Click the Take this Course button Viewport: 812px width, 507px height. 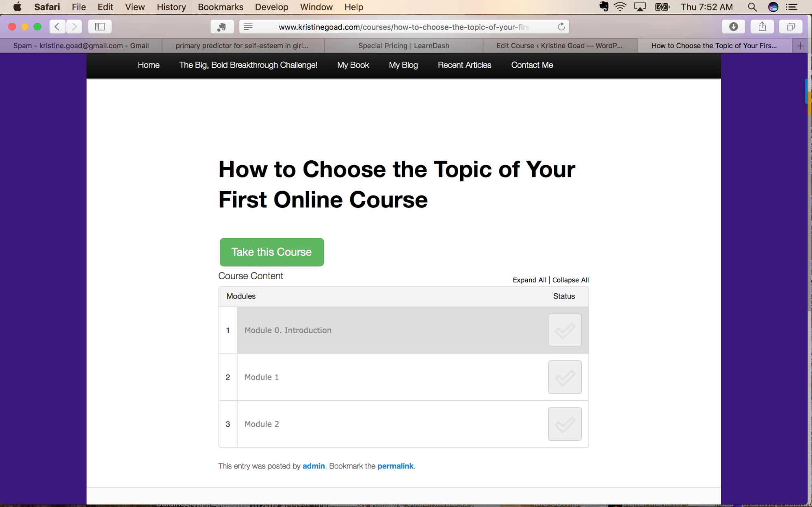271,252
